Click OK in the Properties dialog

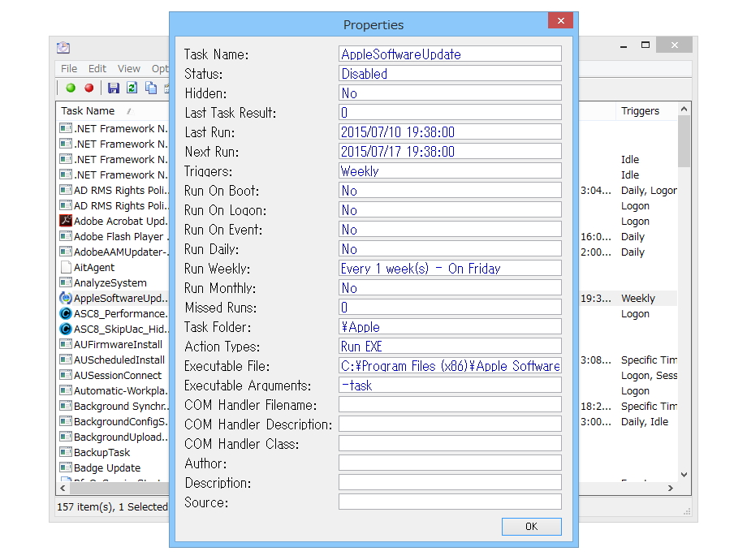tap(531, 526)
